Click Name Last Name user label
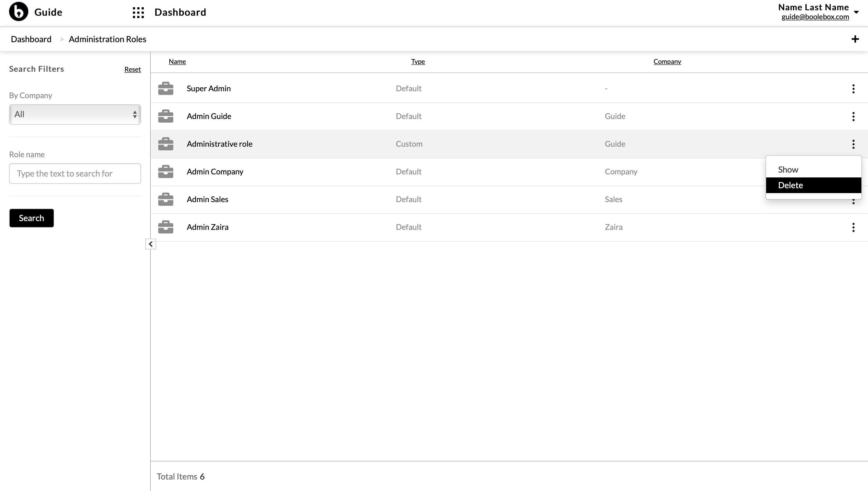Screen dimensions: 868x491 click(813, 7)
